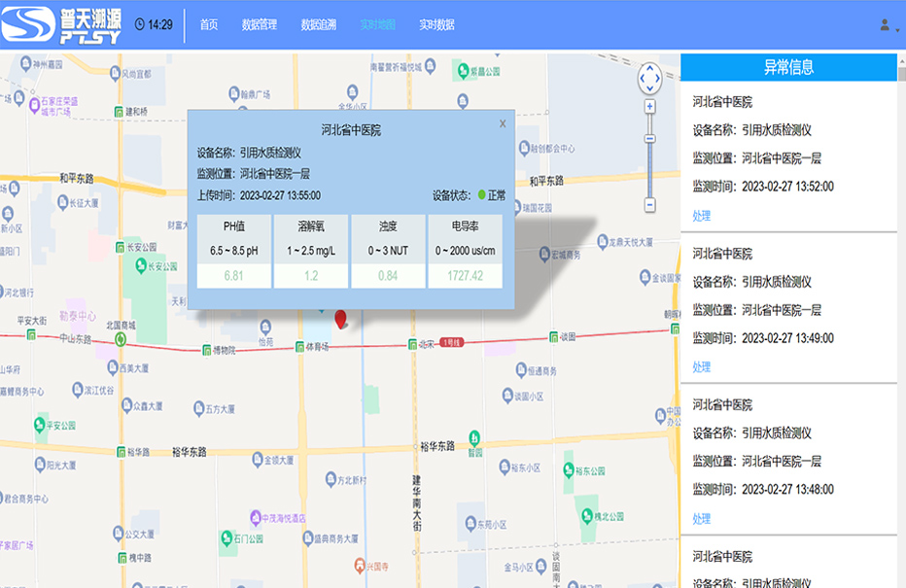Viewport: 906px width, 588px height.
Task: Pan the map down with the bottom arrow
Action: pyautogui.click(x=649, y=87)
